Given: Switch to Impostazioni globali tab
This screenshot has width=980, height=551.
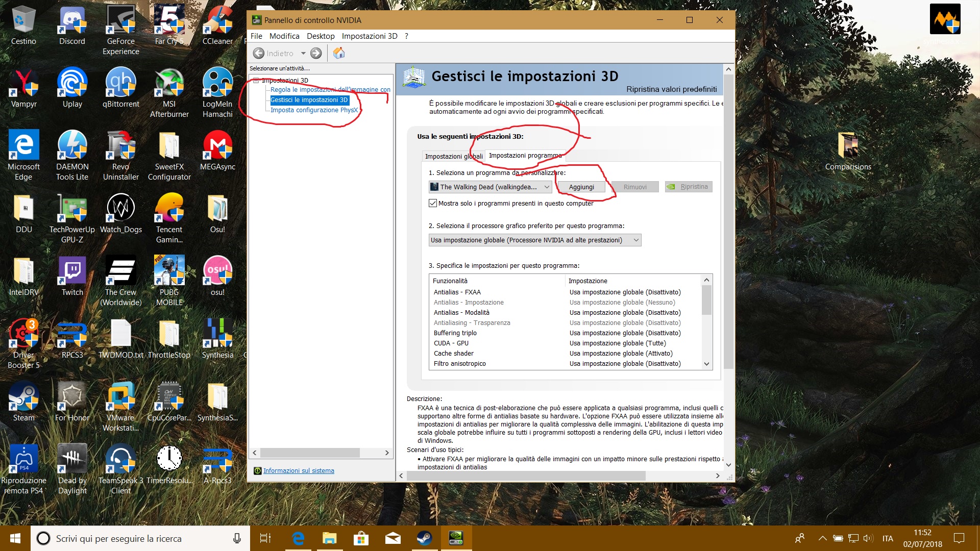Looking at the screenshot, I should pos(453,156).
